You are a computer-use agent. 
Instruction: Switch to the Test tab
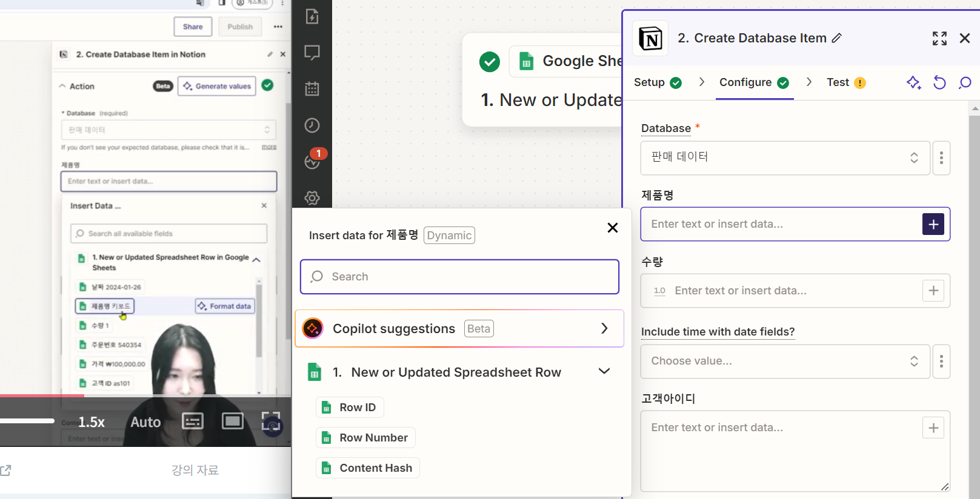tap(846, 82)
